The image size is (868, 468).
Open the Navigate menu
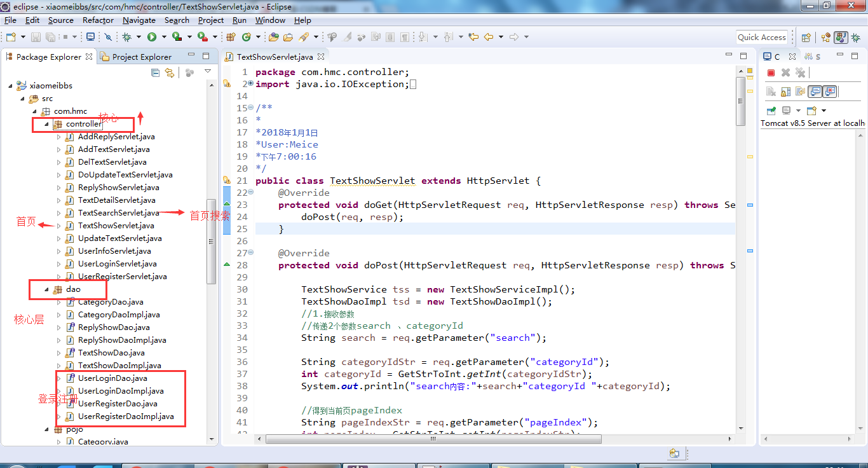[139, 20]
